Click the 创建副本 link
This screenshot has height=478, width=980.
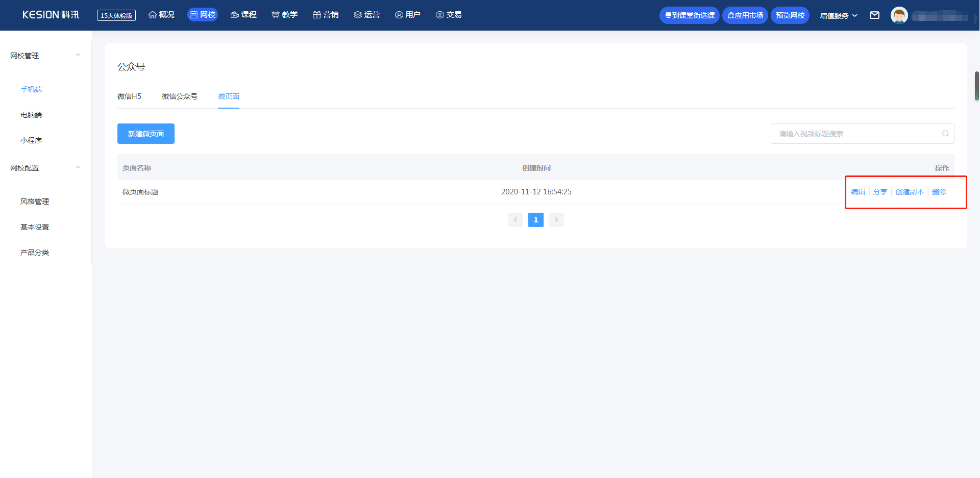coord(910,192)
